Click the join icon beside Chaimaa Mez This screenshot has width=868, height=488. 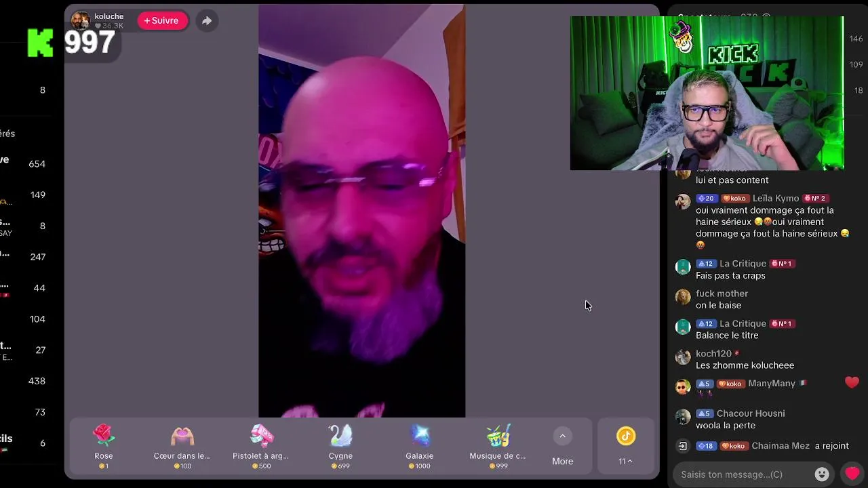pyautogui.click(x=683, y=446)
